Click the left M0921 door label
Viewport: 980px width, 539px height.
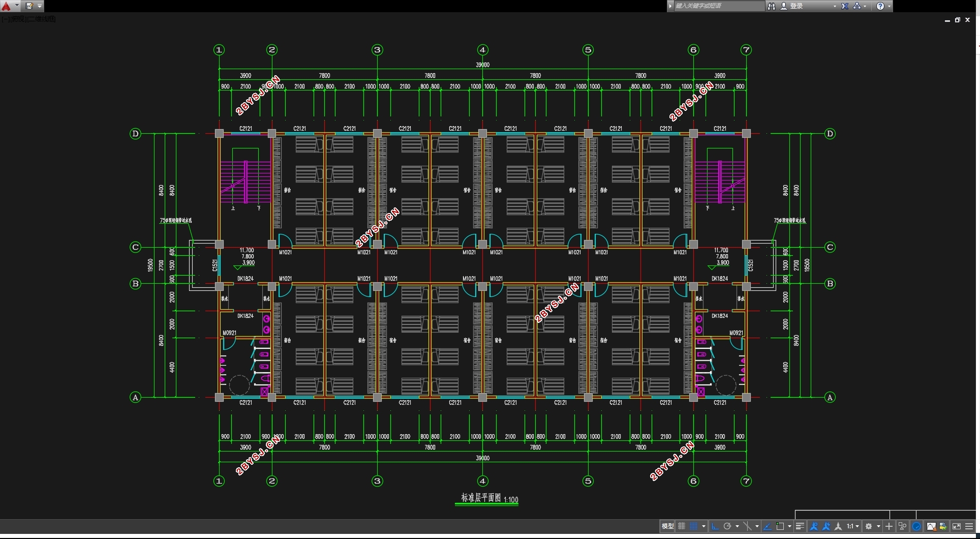229,333
